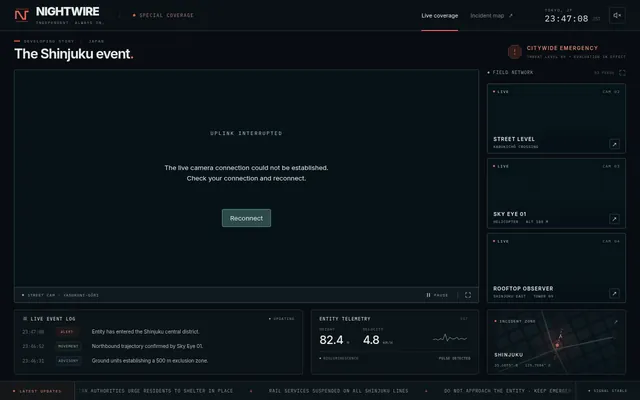Click the 82.4 height telemetry value
Screen dimensions: 640x400
coord(331,340)
